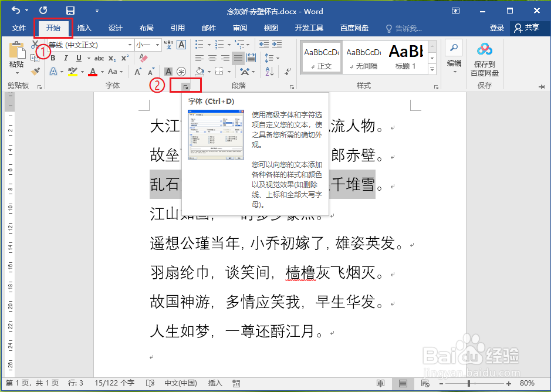The width and height of the screenshot is (551, 392).
Task: Open the 审阅 ribbon tab
Action: coord(239,28)
